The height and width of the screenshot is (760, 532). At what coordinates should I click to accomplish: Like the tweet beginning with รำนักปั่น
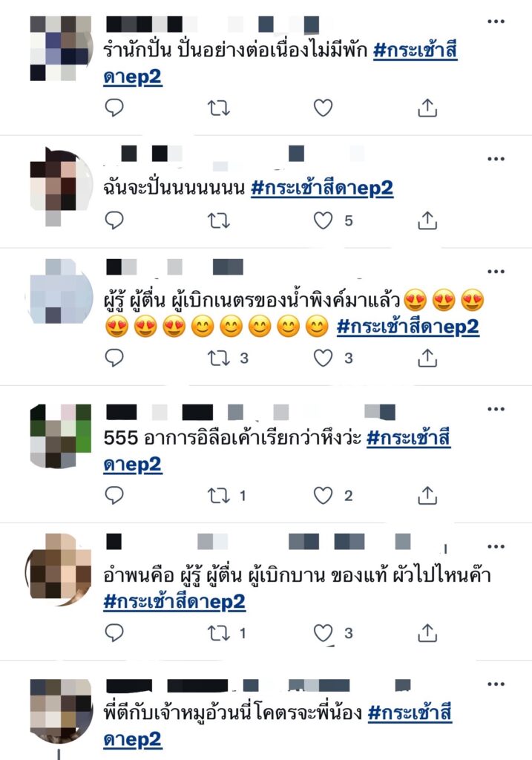(324, 108)
